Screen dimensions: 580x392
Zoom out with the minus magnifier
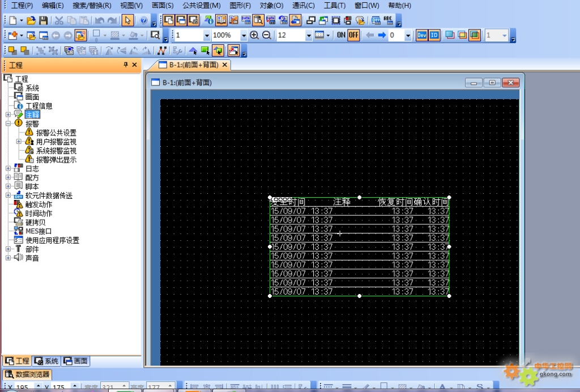[266, 35]
